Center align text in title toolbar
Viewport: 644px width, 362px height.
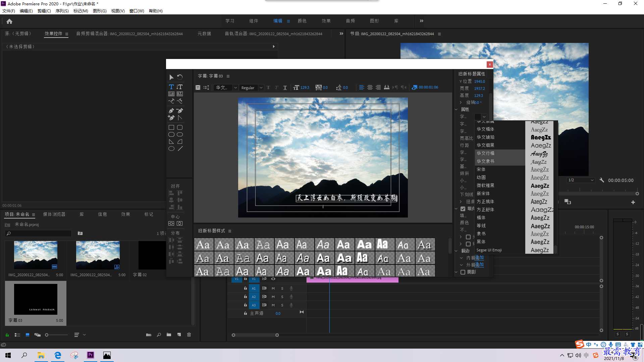point(370,87)
